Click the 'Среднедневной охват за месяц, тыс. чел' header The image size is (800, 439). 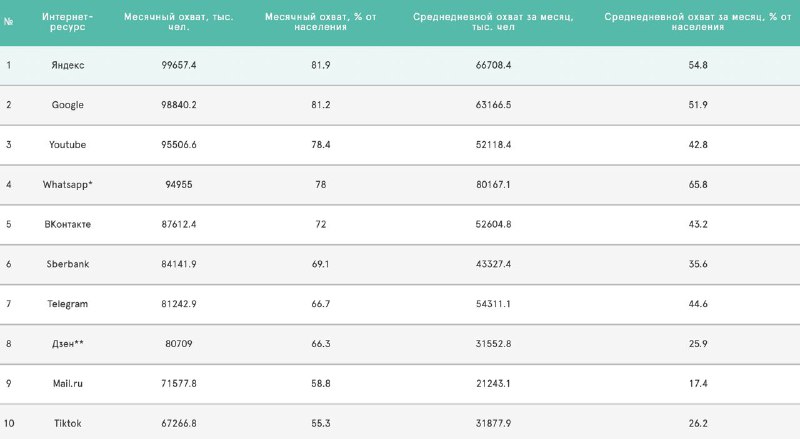(x=493, y=21)
